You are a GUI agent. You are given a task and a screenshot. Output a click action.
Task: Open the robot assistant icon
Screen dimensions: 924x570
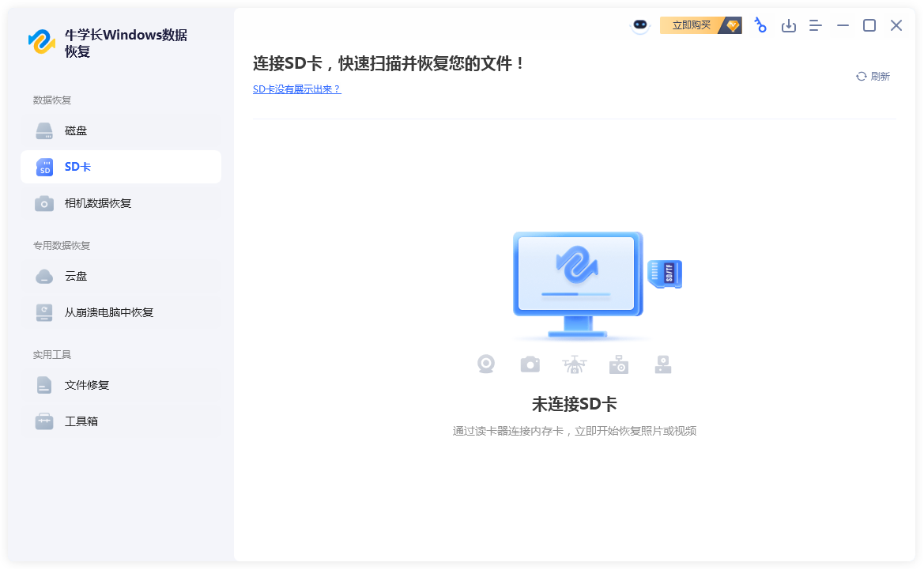[639, 25]
